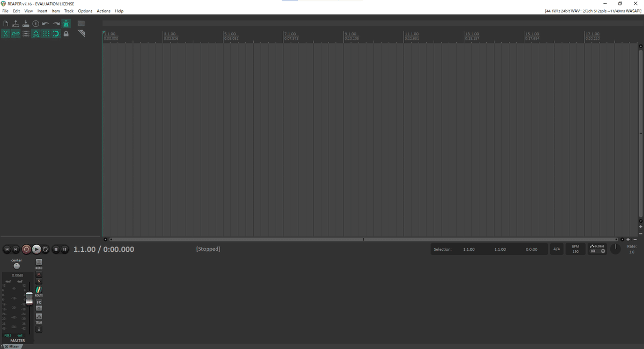Click the Mixer tab at bottom
The height and width of the screenshot is (349, 644).
pos(11,346)
